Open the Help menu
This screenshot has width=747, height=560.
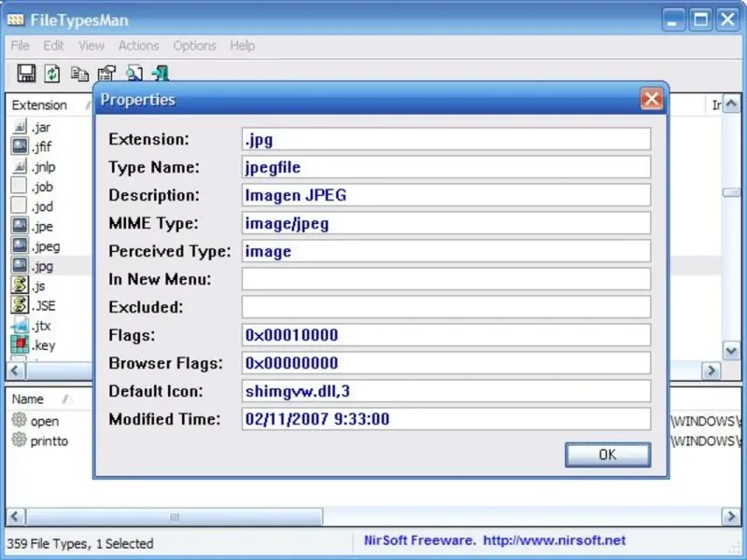click(242, 46)
